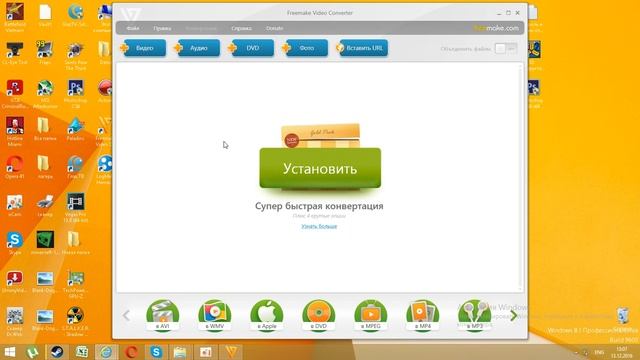640x360 pixels.
Task: Select the Skype desktop shortcut
Action: click(x=15, y=244)
